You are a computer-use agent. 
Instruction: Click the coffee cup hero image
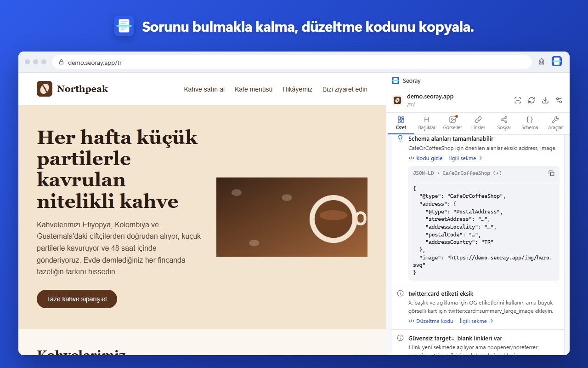(x=292, y=217)
